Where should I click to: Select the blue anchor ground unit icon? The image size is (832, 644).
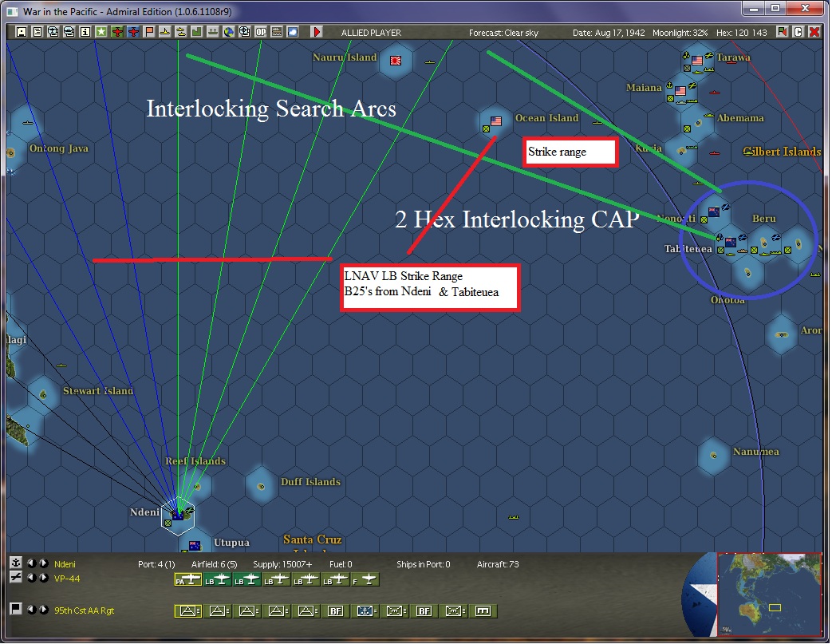[365, 611]
